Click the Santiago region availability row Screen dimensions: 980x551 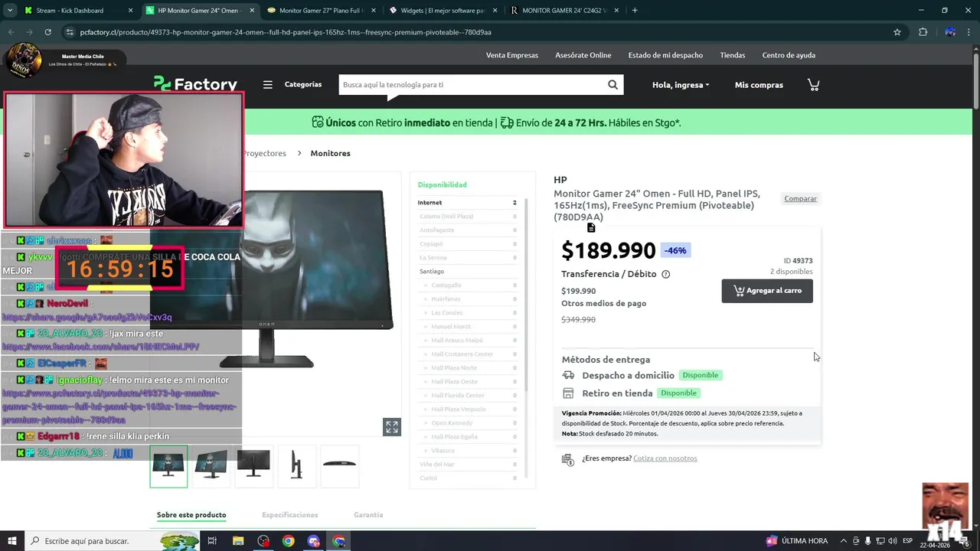point(467,272)
